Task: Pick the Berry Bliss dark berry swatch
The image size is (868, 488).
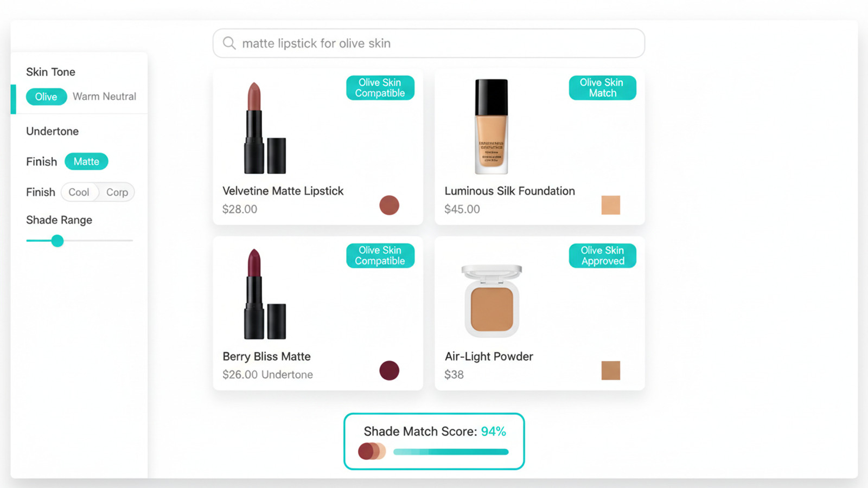Action: 389,371
